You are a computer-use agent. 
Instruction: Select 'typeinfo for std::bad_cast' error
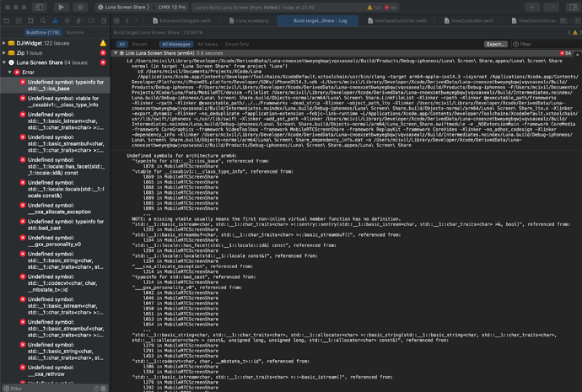point(55,225)
